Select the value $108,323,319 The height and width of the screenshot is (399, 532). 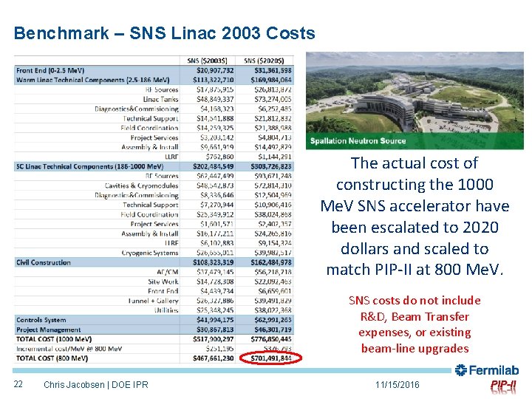213,262
